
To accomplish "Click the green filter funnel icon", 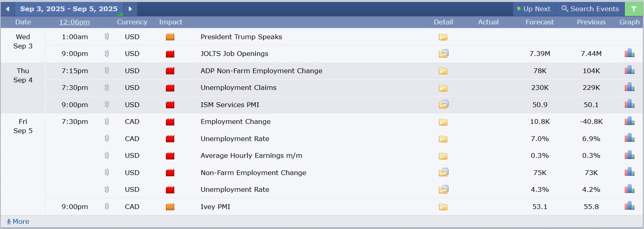I will click(634, 9).
